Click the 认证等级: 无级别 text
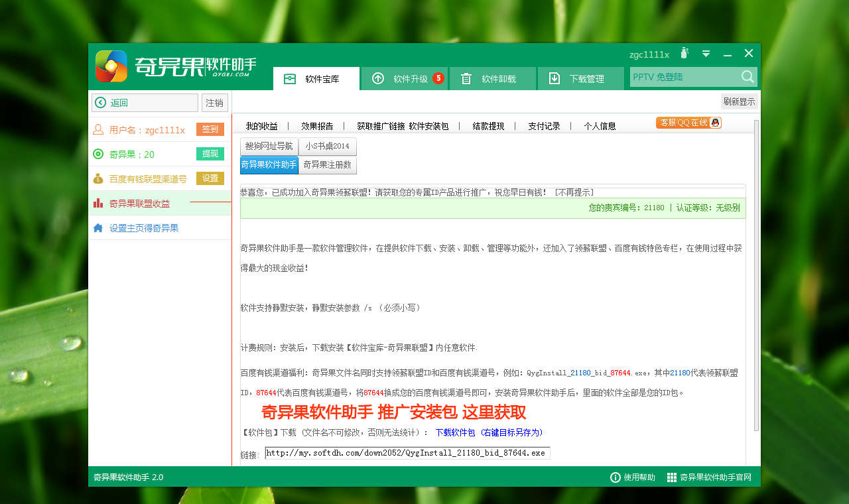Viewport: 849px width, 504px height. (x=708, y=208)
